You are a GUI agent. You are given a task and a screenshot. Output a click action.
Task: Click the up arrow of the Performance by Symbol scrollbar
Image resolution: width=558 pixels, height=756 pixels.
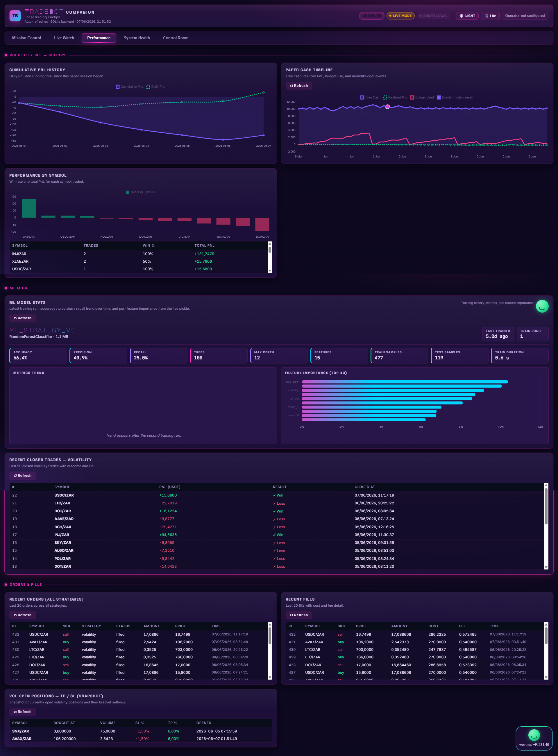click(x=269, y=244)
